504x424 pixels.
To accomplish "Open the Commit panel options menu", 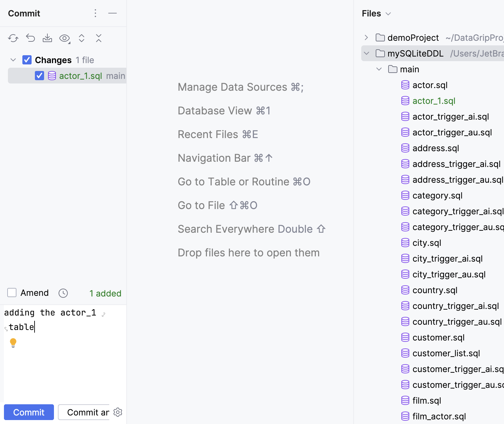I will point(95,13).
